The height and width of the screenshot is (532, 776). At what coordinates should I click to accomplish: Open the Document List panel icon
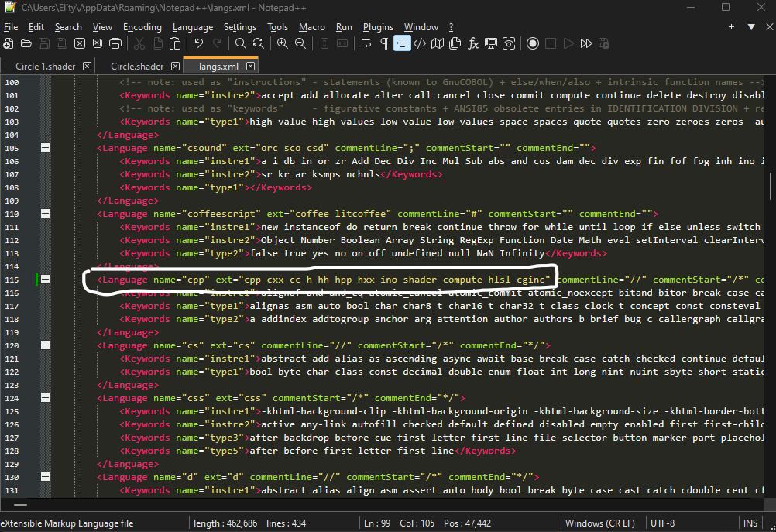455,43
